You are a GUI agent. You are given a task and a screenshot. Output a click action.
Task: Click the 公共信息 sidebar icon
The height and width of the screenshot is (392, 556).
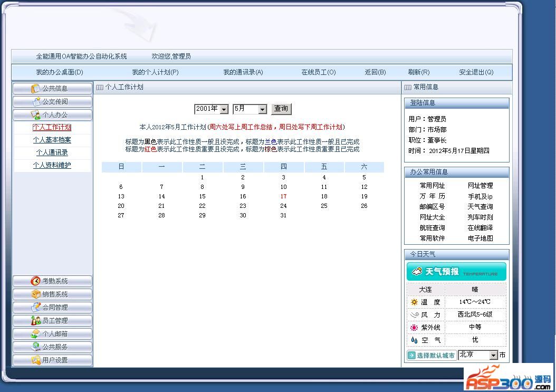coord(36,89)
